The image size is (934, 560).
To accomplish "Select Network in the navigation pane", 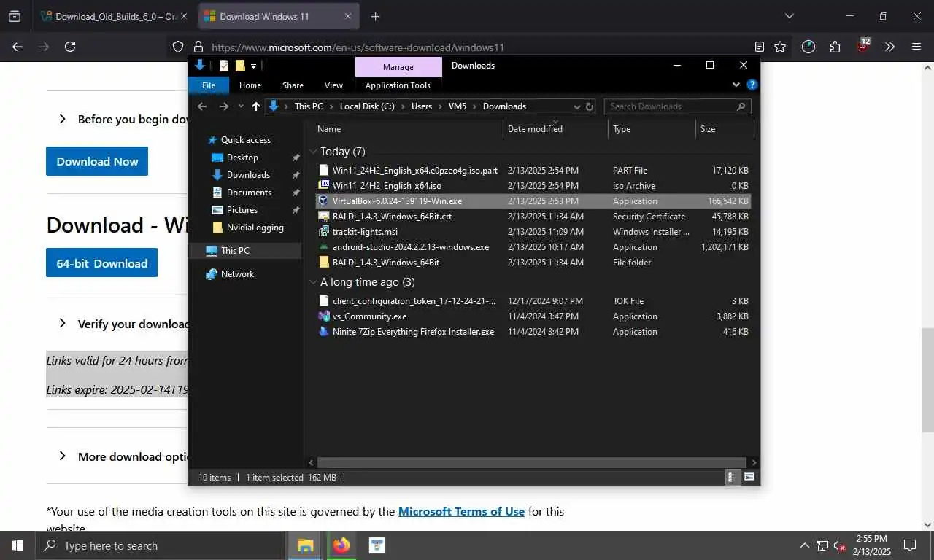I will click(237, 274).
